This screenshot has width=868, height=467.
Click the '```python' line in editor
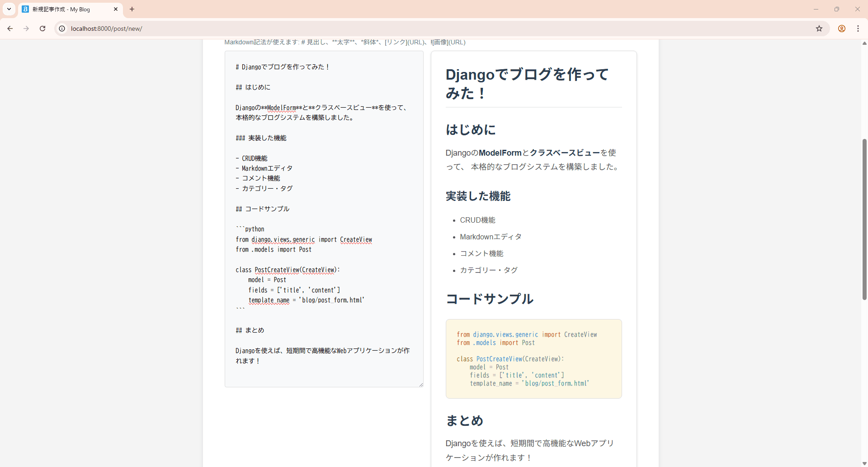250,229
